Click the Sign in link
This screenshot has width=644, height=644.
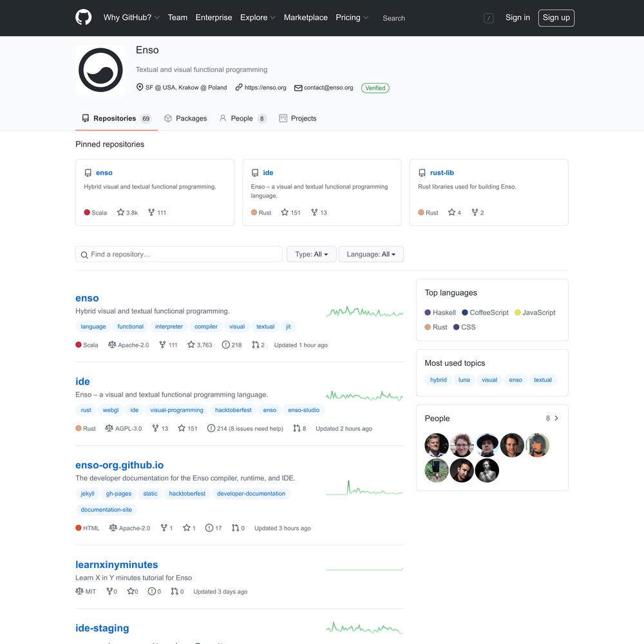[518, 17]
